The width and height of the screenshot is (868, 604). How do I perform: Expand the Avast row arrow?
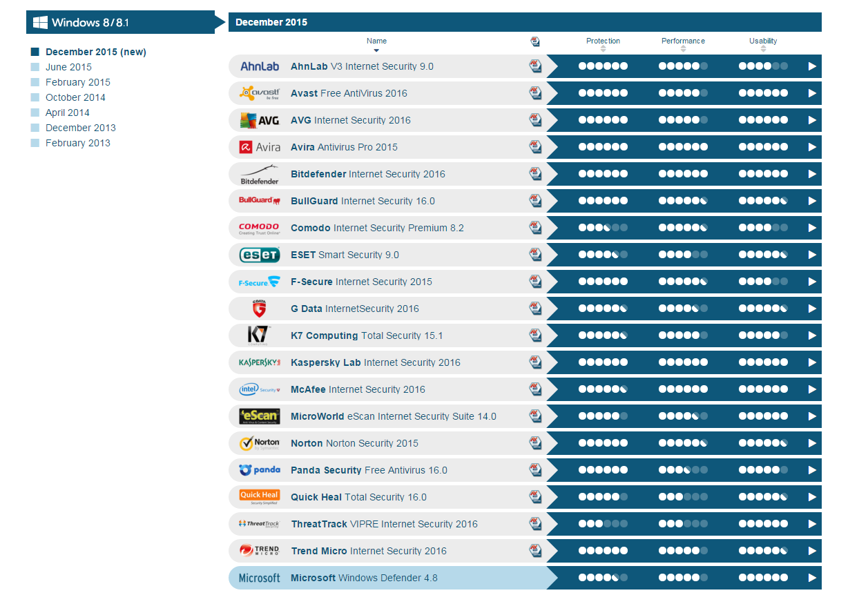[x=812, y=93]
